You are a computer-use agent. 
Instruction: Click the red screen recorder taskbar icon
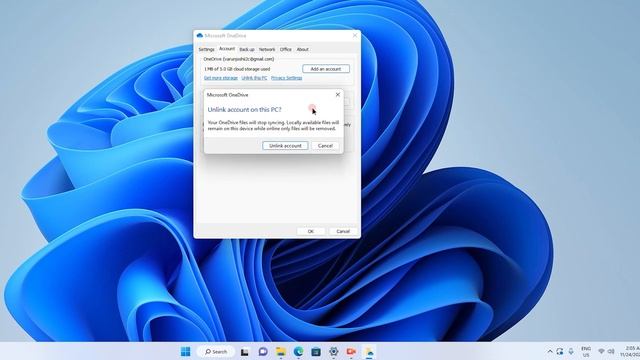pyautogui.click(x=351, y=351)
